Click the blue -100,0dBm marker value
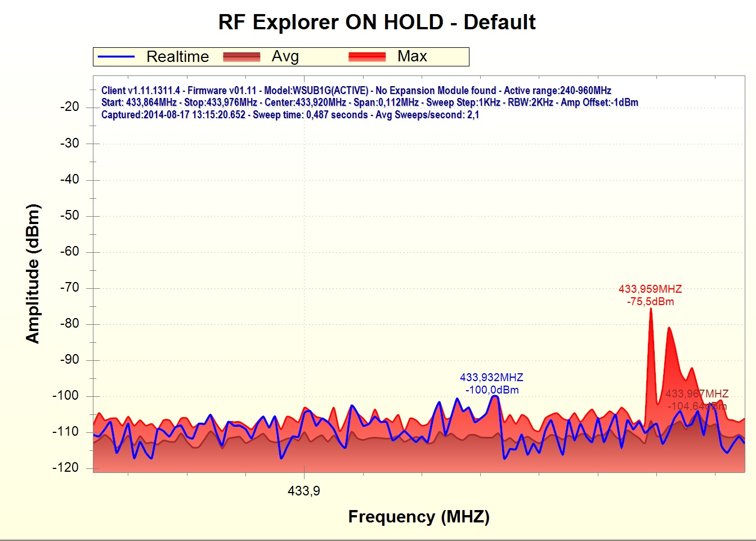The image size is (756, 541). point(492,390)
